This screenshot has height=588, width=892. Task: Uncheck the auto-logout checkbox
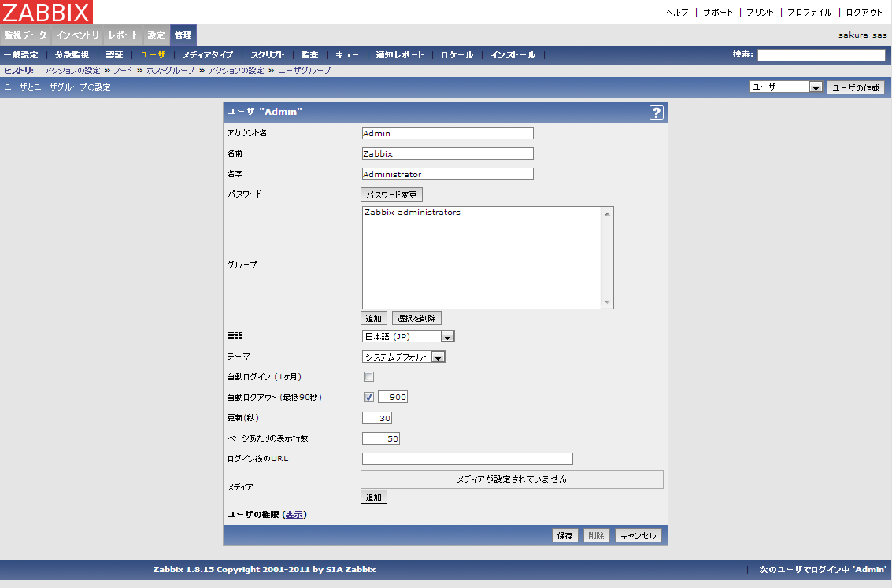coord(368,398)
